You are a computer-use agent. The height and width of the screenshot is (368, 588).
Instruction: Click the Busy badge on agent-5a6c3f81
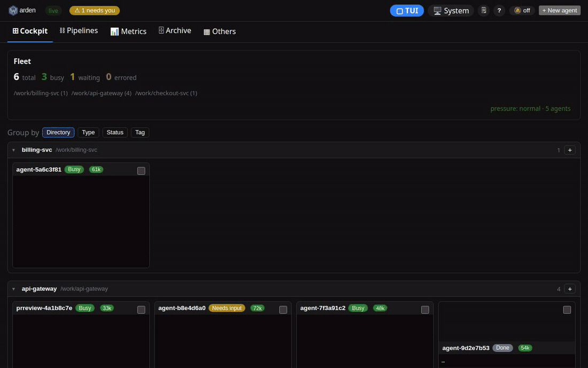point(74,169)
